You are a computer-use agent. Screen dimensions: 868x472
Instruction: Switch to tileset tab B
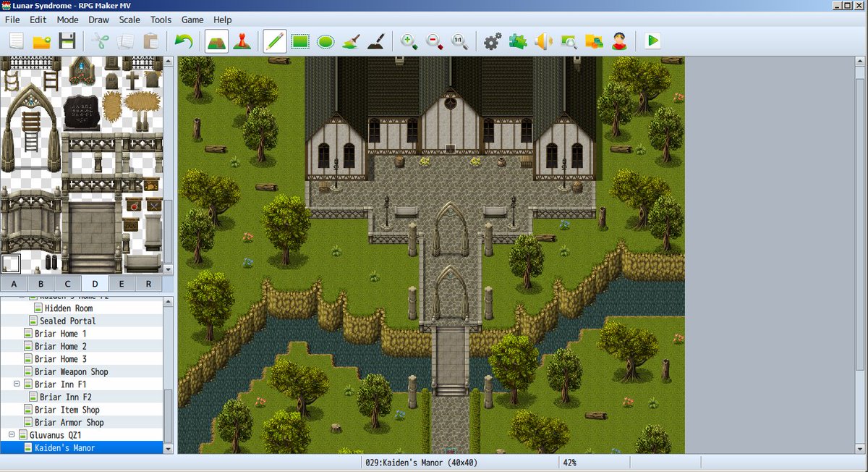41,284
